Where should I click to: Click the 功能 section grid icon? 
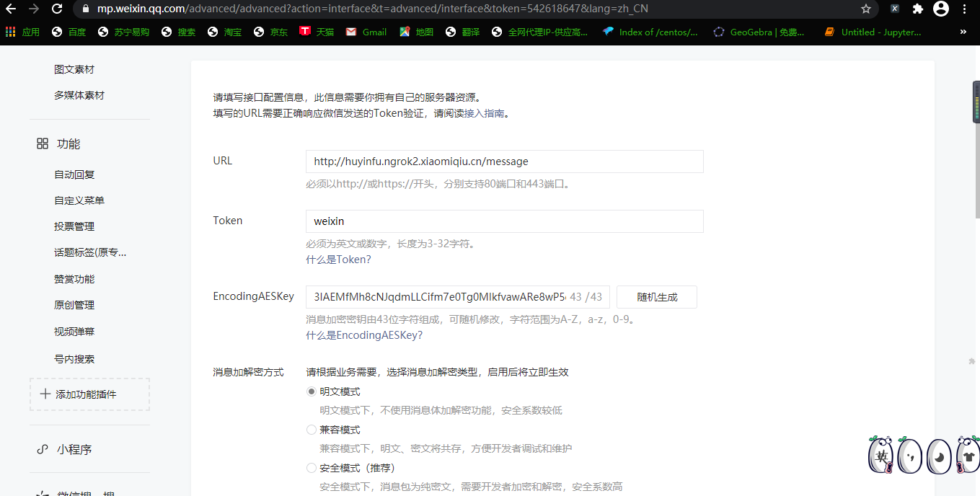click(x=43, y=143)
